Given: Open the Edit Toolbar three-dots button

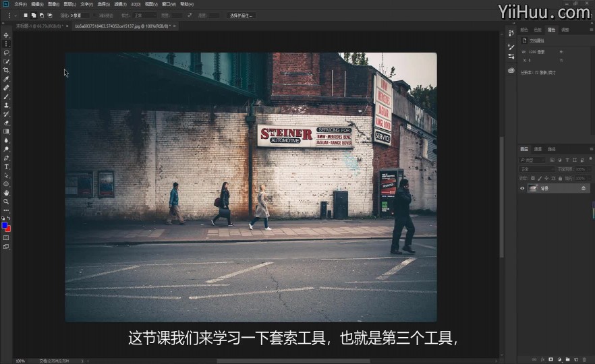Looking at the screenshot, I should point(6,210).
